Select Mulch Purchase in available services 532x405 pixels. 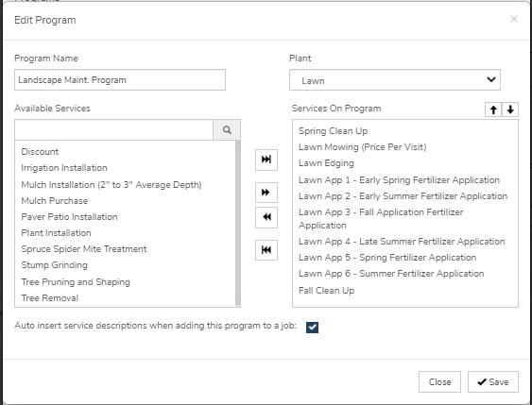click(54, 201)
